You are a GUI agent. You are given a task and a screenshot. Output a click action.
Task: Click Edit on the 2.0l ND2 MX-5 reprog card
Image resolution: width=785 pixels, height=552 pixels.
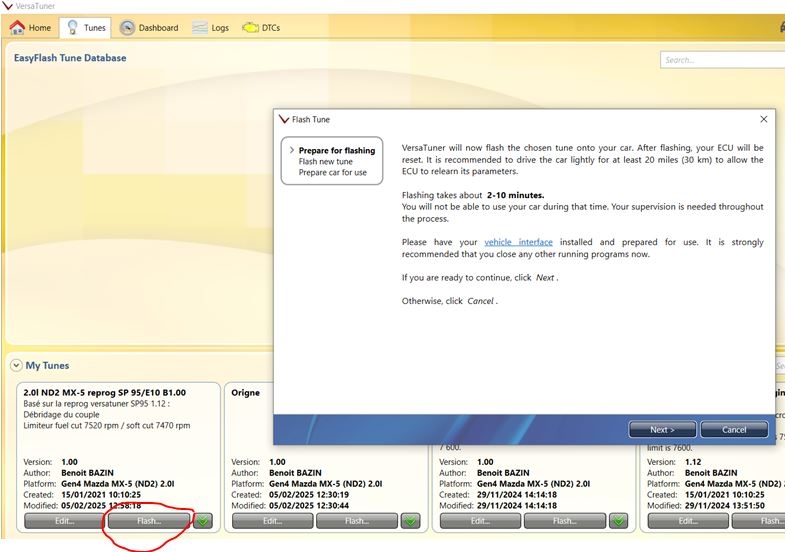64,521
